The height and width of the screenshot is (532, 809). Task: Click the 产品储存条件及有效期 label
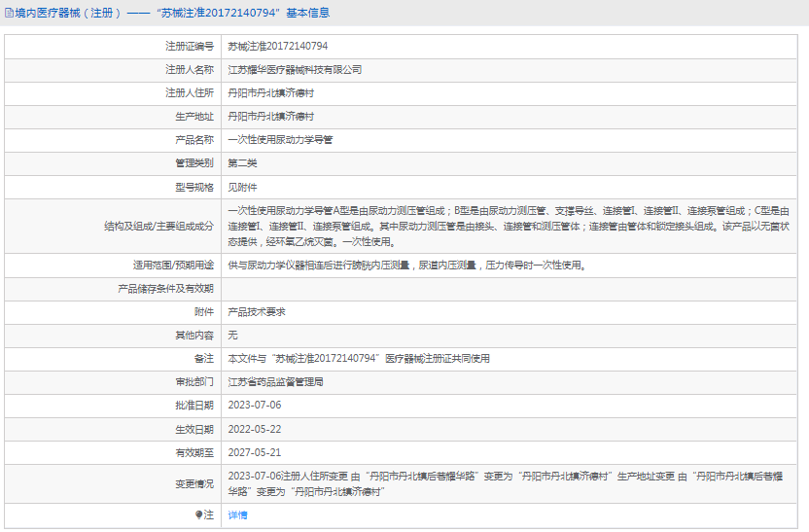click(165, 289)
